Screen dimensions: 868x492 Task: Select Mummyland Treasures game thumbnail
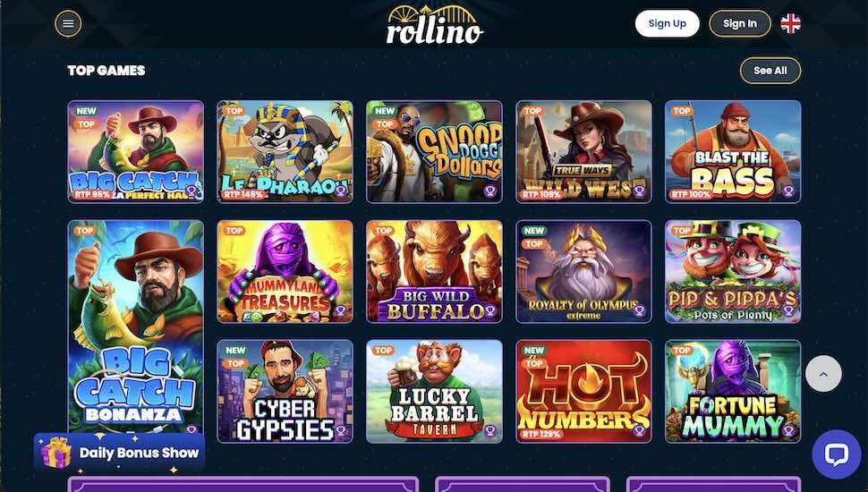pos(285,272)
